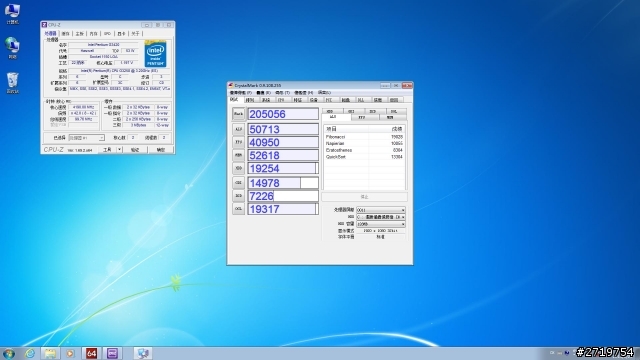The width and height of the screenshot is (640, 360).
Task: Click the 工具 (Tools) button in CPU-Z
Action: click(x=107, y=150)
